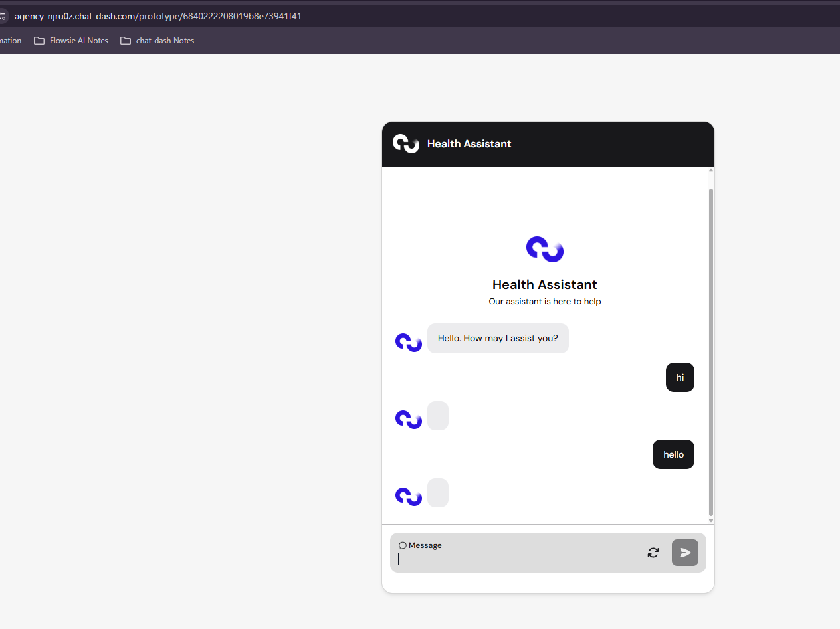The width and height of the screenshot is (840, 629).
Task: Click the browser address bar URL
Action: click(x=158, y=16)
